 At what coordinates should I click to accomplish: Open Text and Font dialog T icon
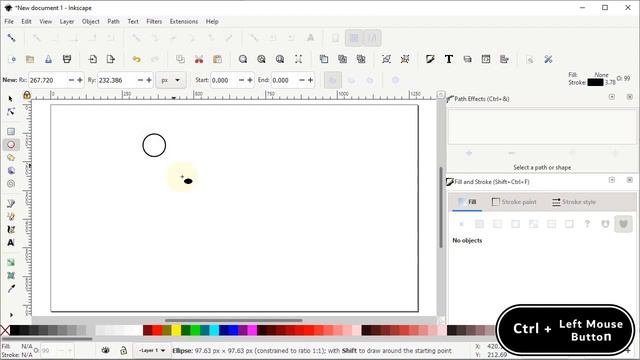pyautogui.click(x=449, y=60)
